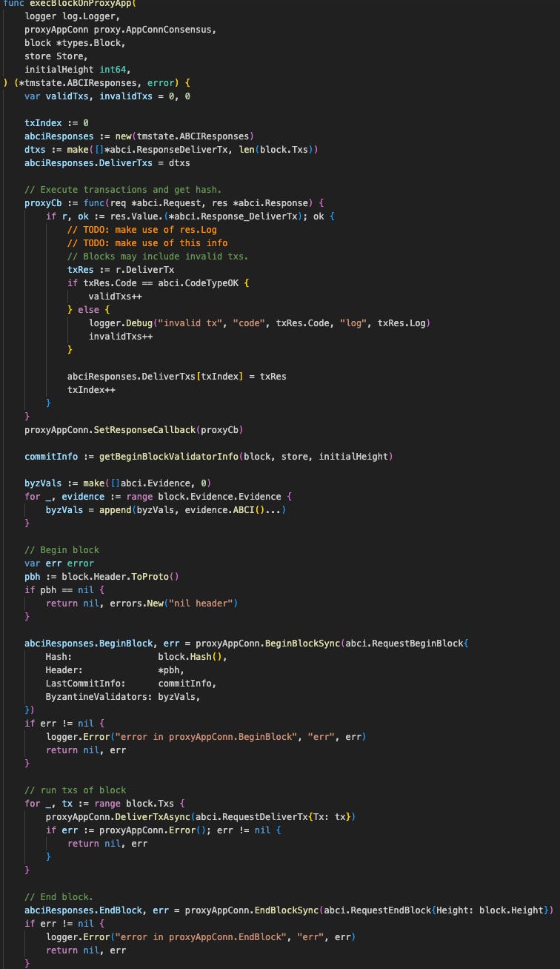Click 'ByzantineValidators: byzVals,' field line
The height and width of the screenshot is (969, 560).
[123, 696]
